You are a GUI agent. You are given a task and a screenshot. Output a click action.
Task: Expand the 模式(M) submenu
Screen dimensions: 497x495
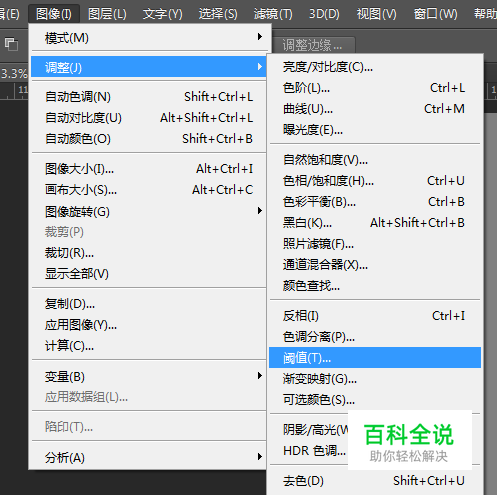point(149,38)
